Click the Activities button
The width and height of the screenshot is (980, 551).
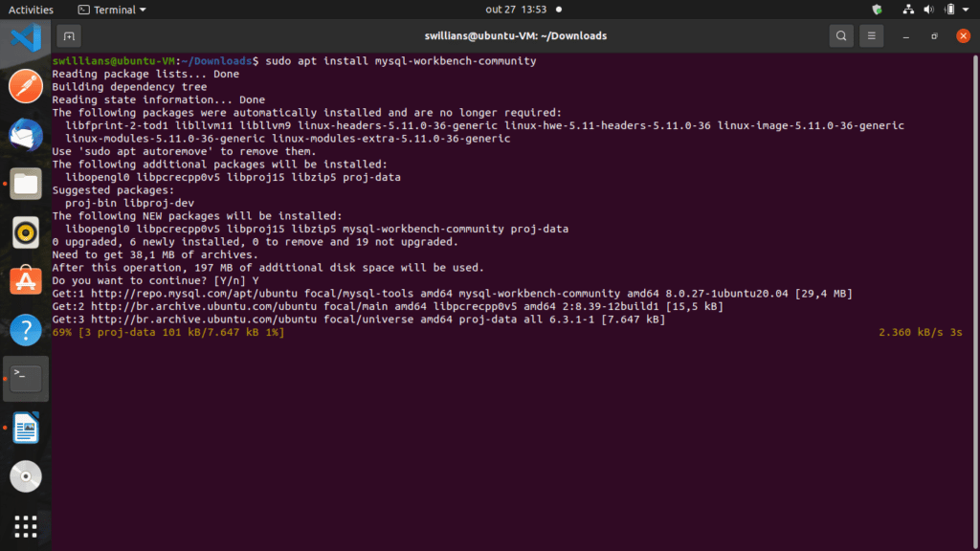click(x=31, y=10)
